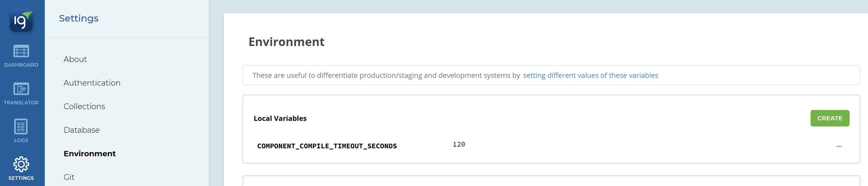Click the TRANSLATOR label text
The image size is (868, 186).
coord(21,103)
